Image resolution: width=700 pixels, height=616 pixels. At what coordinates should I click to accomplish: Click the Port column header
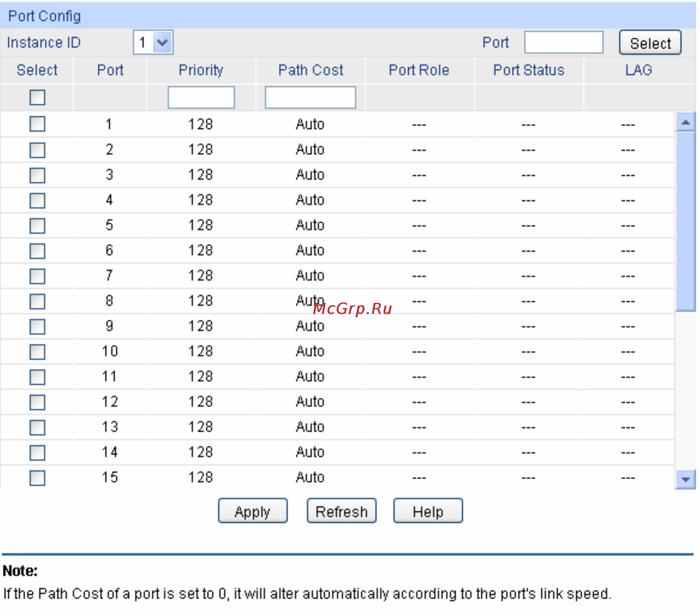click(x=110, y=70)
